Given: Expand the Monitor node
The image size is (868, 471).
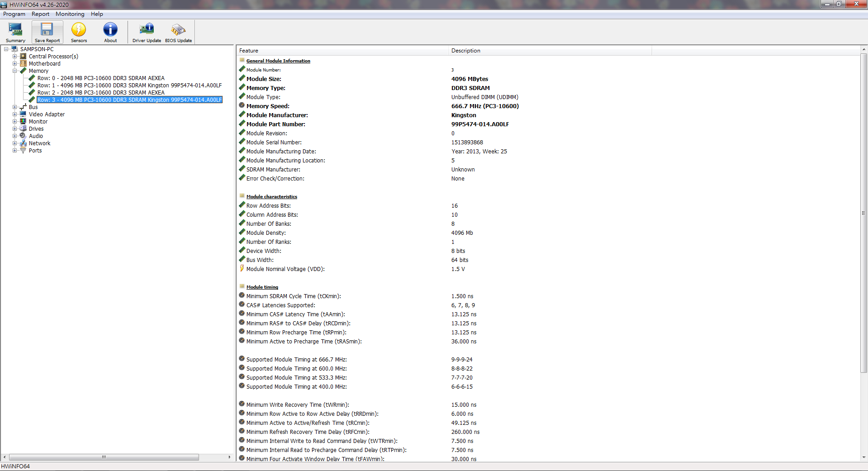Looking at the screenshot, I should [15, 122].
